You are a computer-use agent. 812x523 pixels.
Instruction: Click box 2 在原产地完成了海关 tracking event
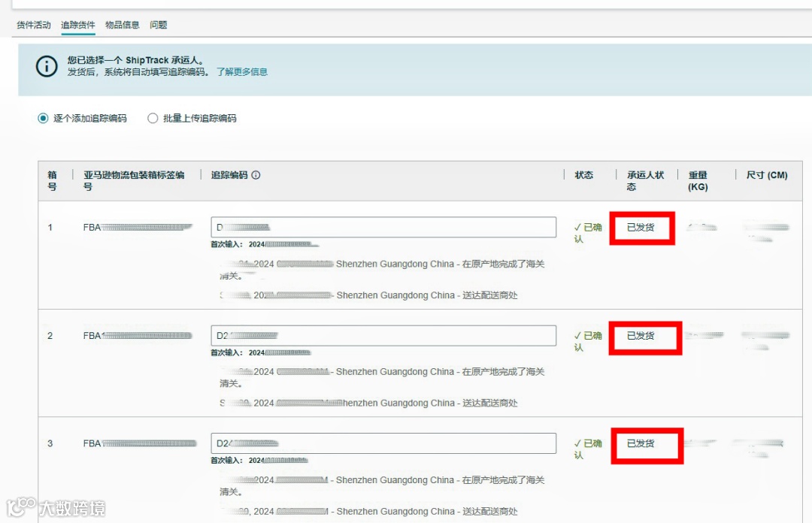pos(382,377)
